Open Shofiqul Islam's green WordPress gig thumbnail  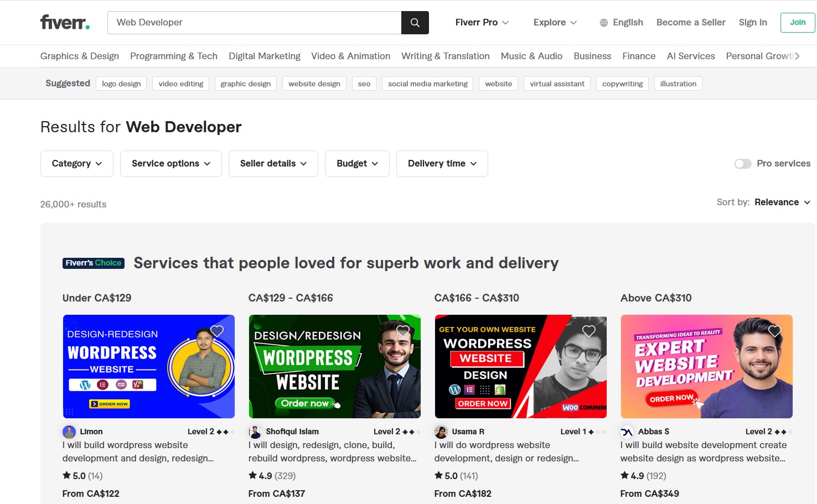tap(334, 366)
